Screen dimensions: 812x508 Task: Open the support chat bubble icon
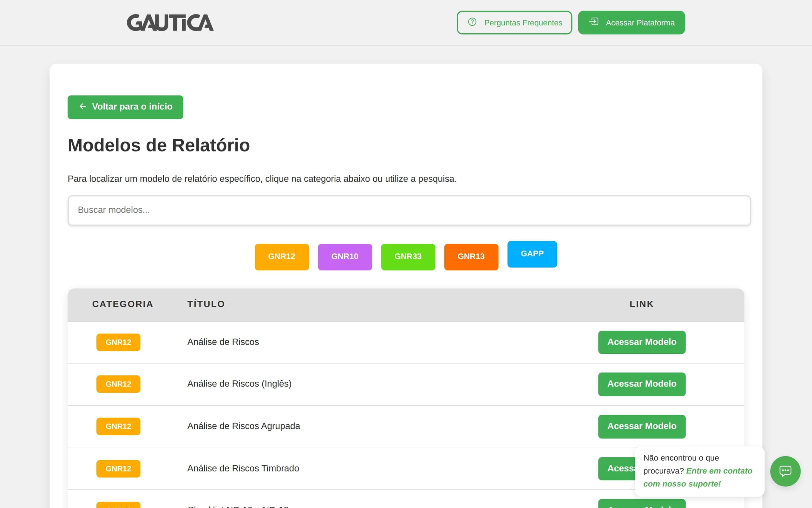click(785, 471)
